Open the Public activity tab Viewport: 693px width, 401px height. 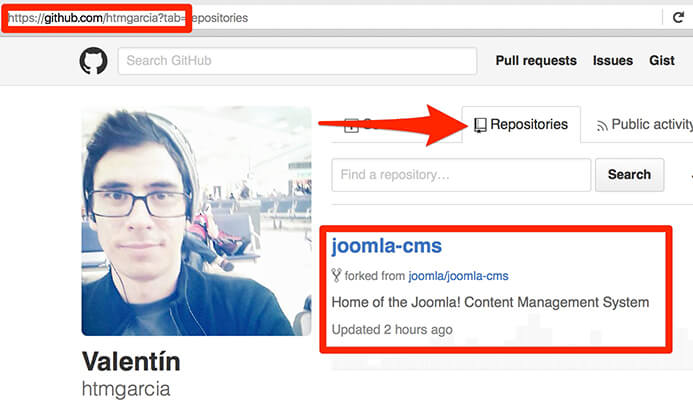point(650,125)
